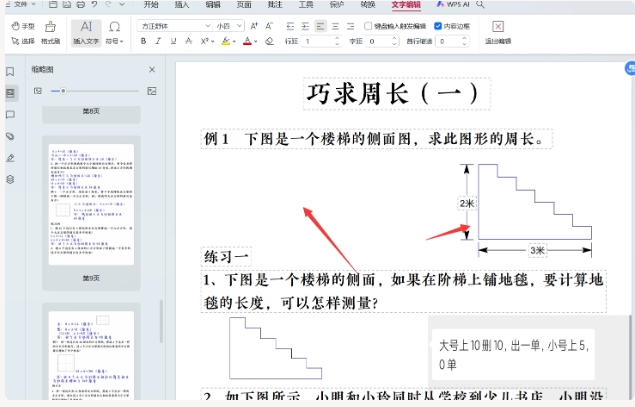Viewport: 635px width, 407px height.
Task: Open the comments sidebar panel
Action: pyautogui.click(x=11, y=115)
